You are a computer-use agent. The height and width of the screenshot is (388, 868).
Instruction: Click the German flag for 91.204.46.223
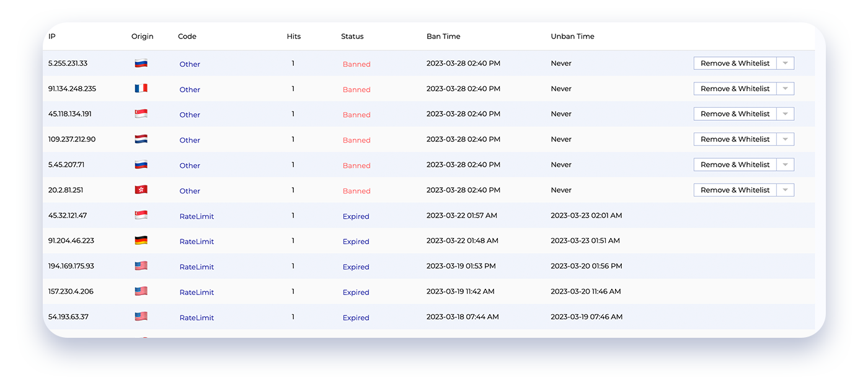coord(141,240)
